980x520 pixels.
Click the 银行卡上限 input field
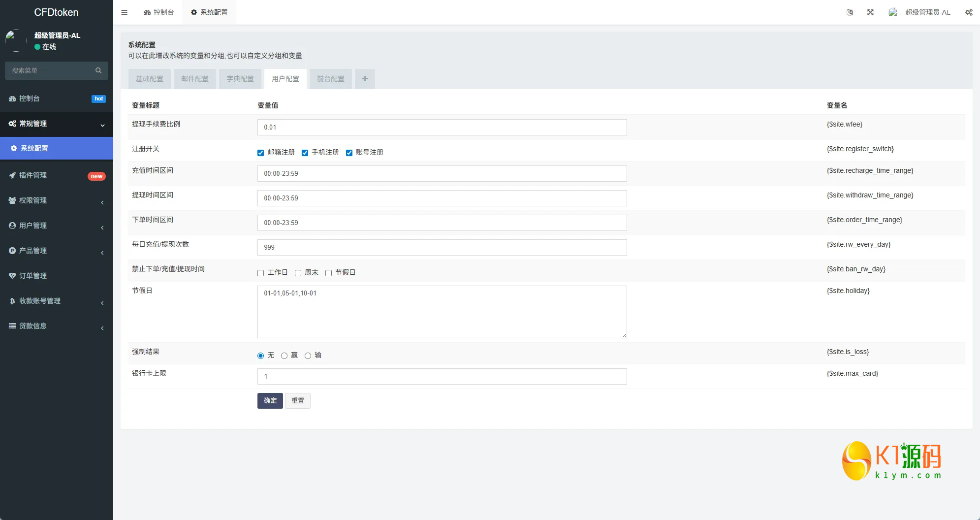[x=442, y=376]
